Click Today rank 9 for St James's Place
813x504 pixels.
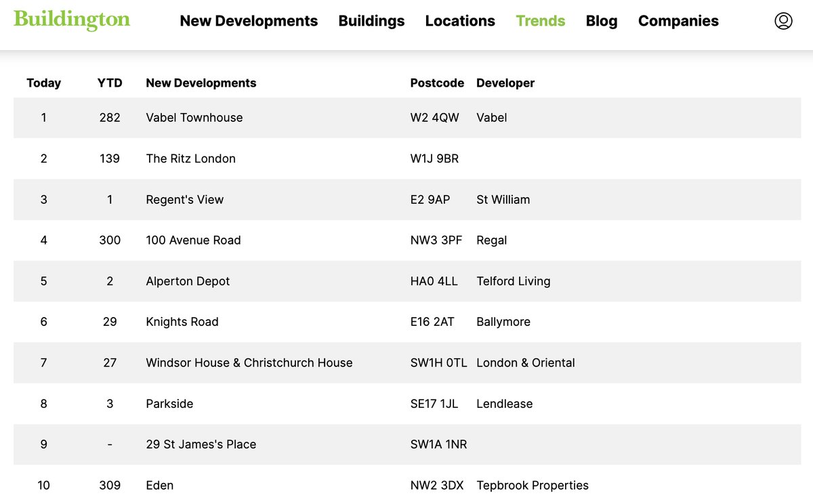(x=44, y=444)
